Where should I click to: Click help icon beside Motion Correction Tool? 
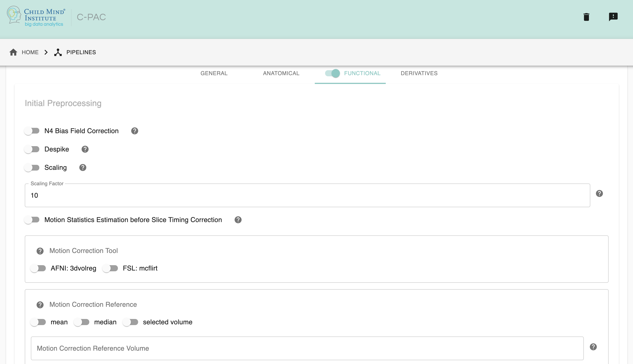(x=40, y=251)
